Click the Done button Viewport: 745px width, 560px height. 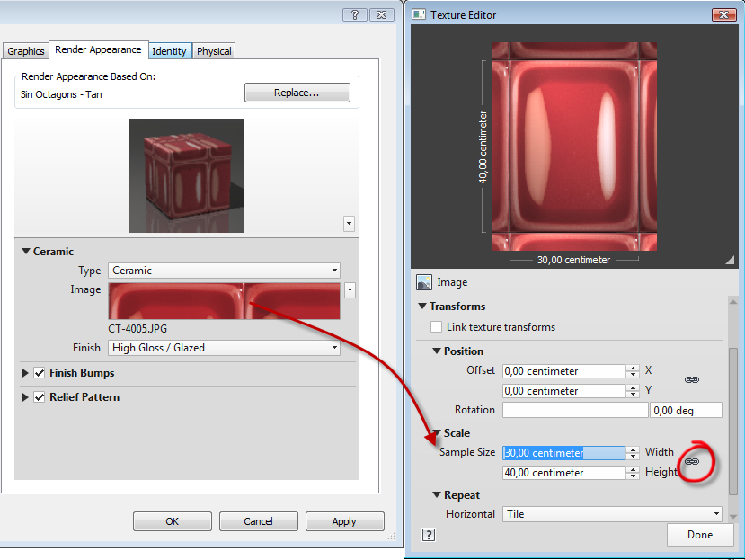[700, 534]
